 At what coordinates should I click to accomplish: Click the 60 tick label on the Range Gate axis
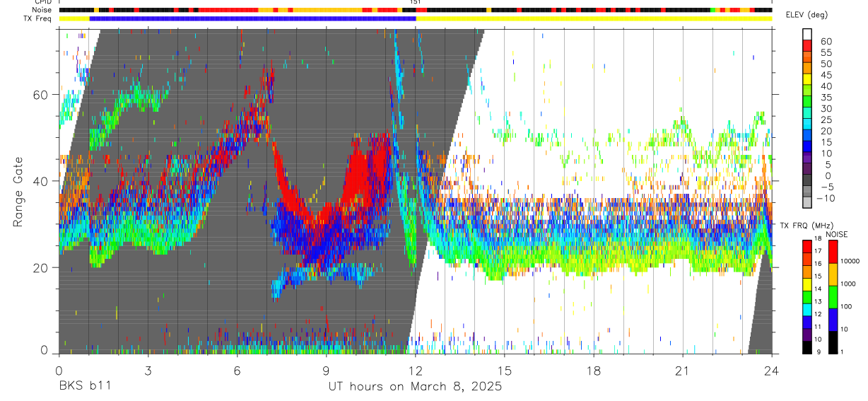click(42, 94)
